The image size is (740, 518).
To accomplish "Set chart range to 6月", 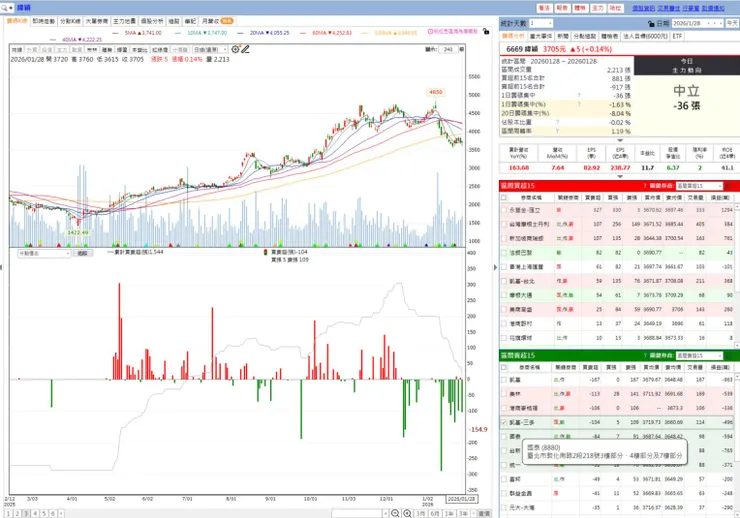I will point(435,513).
